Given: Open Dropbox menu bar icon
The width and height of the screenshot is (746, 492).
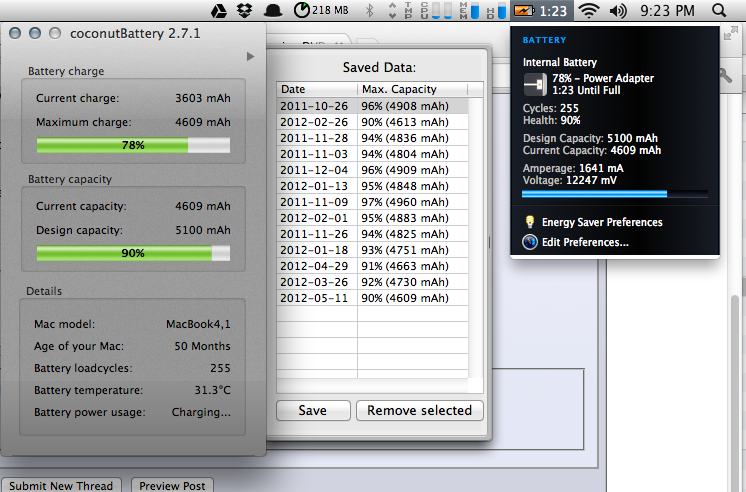Looking at the screenshot, I should [x=245, y=10].
